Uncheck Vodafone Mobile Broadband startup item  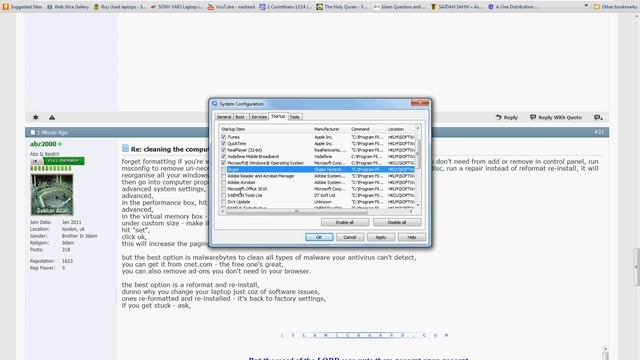tap(223, 156)
